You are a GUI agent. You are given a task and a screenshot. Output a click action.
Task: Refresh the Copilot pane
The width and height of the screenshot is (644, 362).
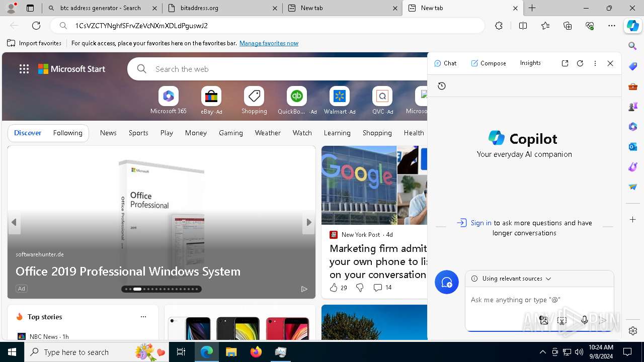pyautogui.click(x=580, y=63)
